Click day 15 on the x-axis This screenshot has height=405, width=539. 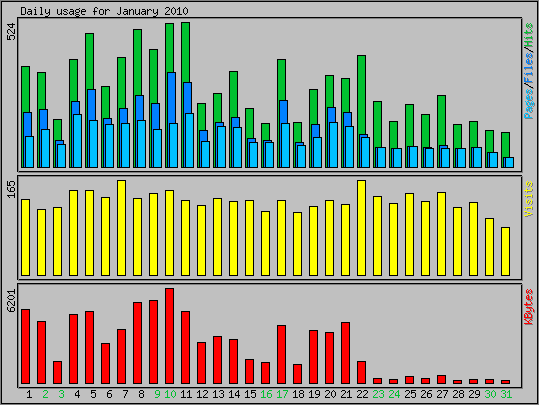click(x=250, y=394)
